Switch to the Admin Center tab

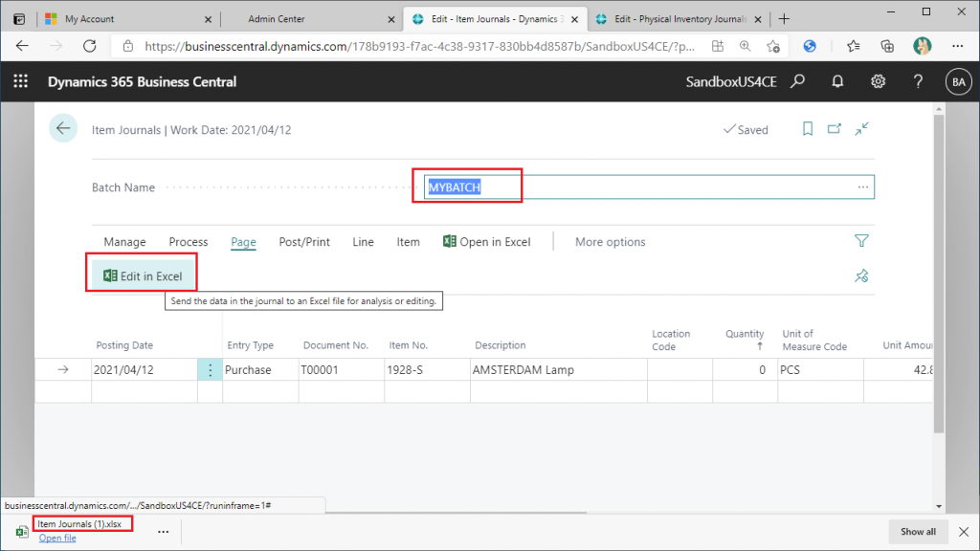click(x=311, y=19)
